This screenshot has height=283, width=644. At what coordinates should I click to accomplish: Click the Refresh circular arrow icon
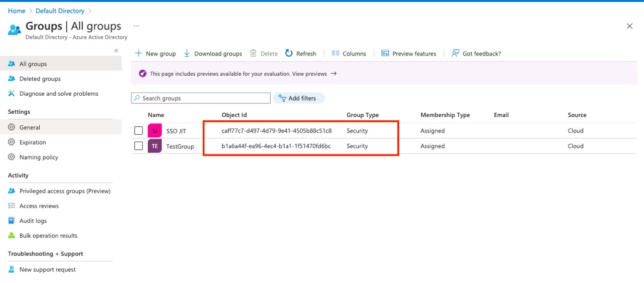(289, 54)
